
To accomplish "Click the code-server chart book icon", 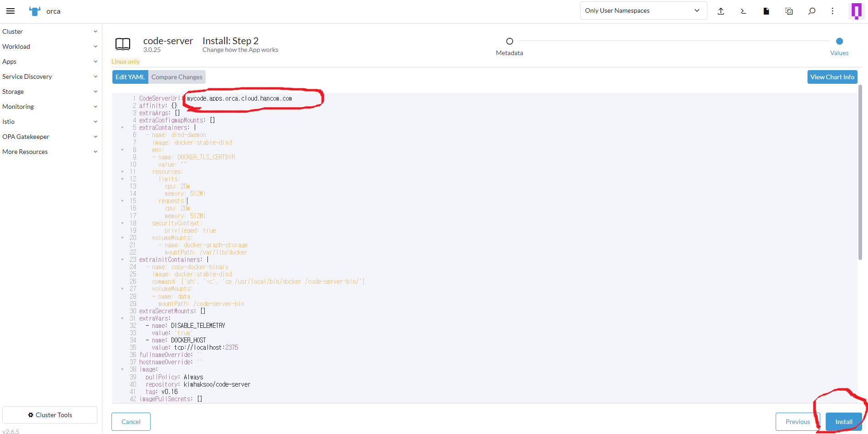I will pos(123,44).
